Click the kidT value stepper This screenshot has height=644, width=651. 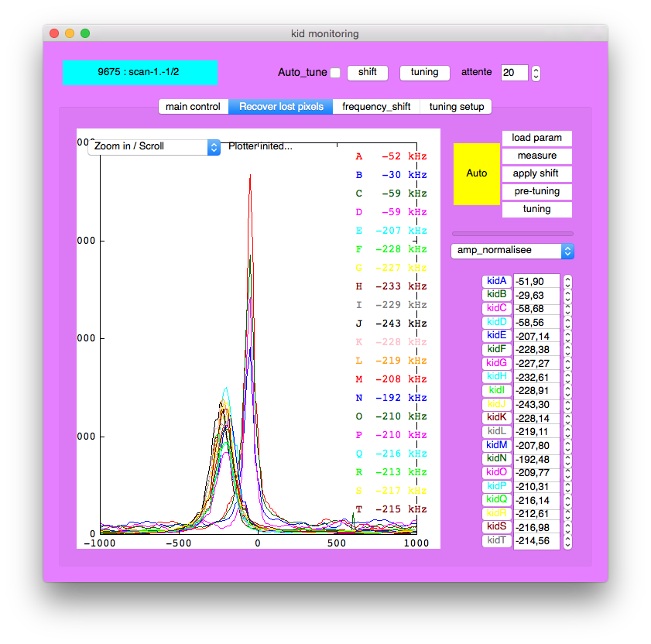coord(567,541)
